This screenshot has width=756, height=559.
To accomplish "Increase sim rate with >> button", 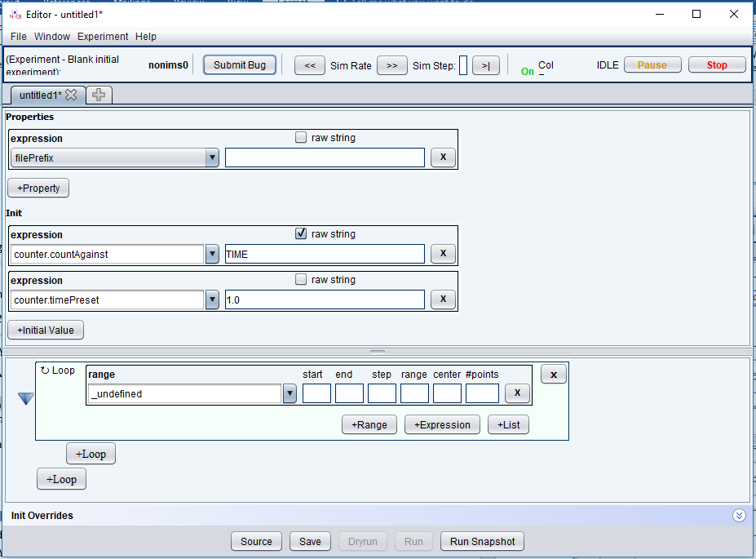I will [x=392, y=65].
